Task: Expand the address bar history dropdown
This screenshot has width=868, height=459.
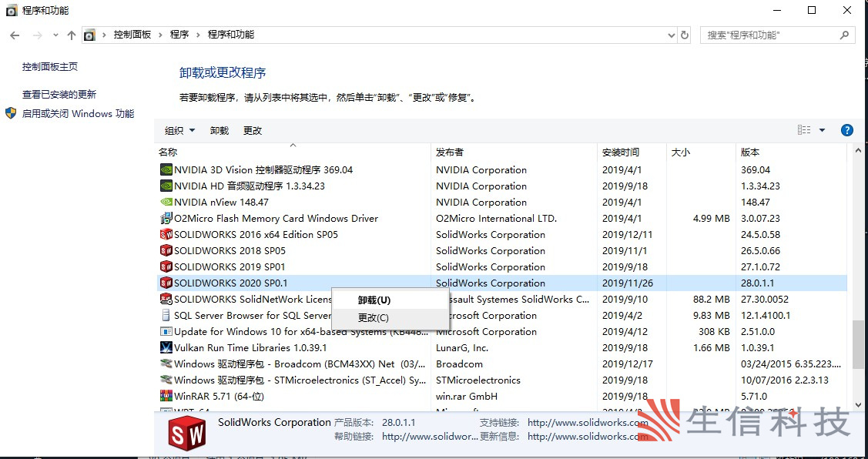Action: tap(672, 35)
